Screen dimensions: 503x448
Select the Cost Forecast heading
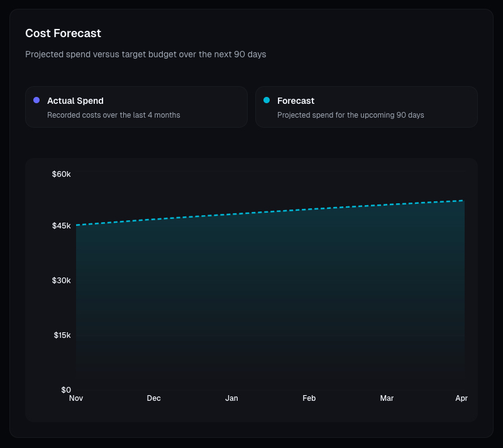tap(63, 33)
